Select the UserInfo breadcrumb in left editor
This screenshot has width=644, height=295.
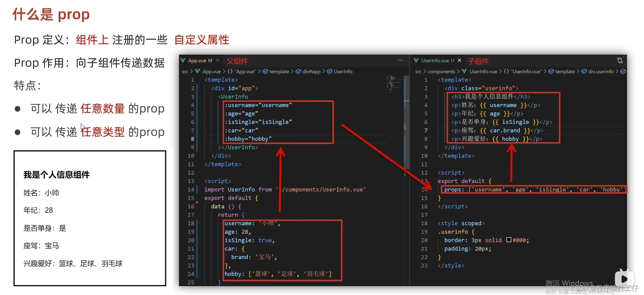coord(343,72)
